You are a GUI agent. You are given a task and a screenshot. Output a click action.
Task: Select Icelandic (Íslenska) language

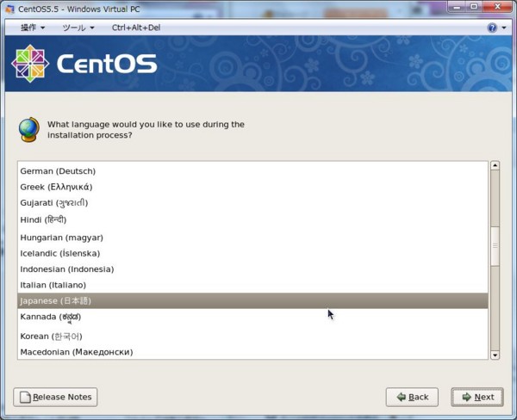(252, 253)
